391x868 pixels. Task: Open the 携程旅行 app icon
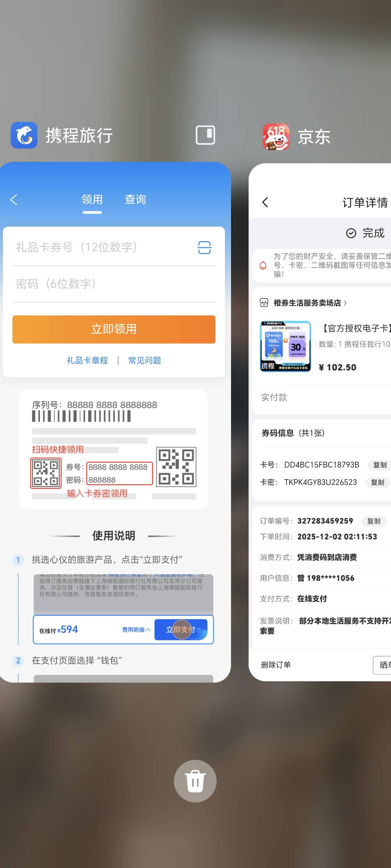coord(24,135)
